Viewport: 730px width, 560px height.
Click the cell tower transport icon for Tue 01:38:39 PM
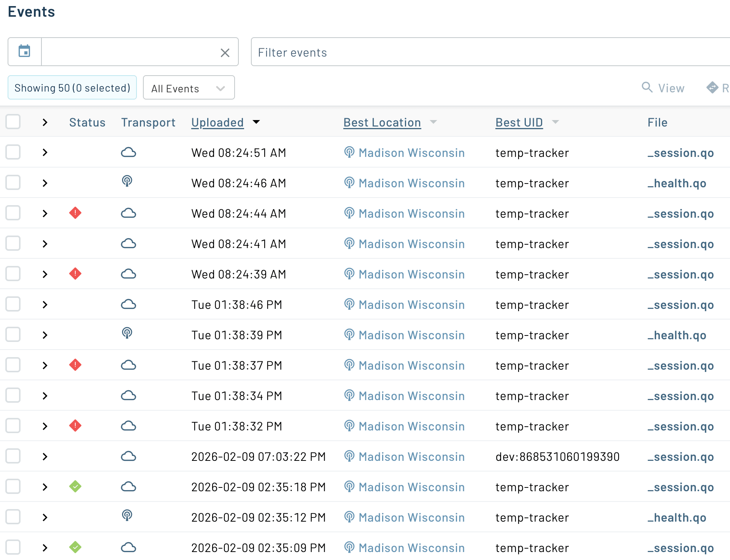point(127,333)
